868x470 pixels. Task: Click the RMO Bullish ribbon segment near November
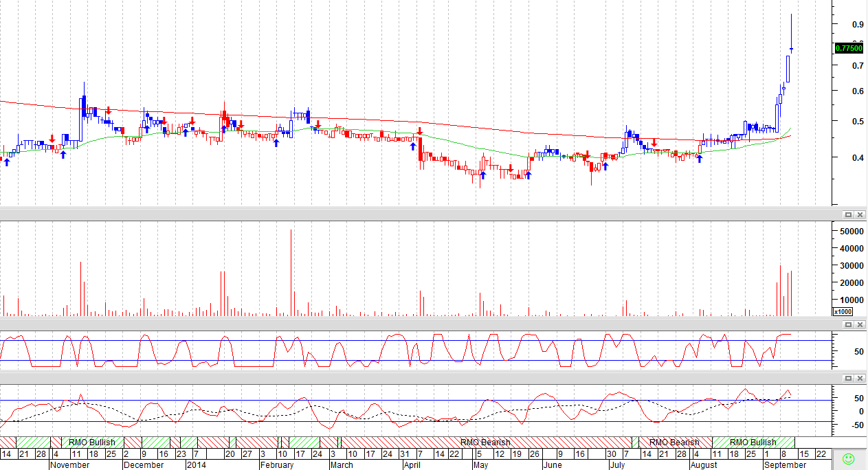tap(93, 442)
